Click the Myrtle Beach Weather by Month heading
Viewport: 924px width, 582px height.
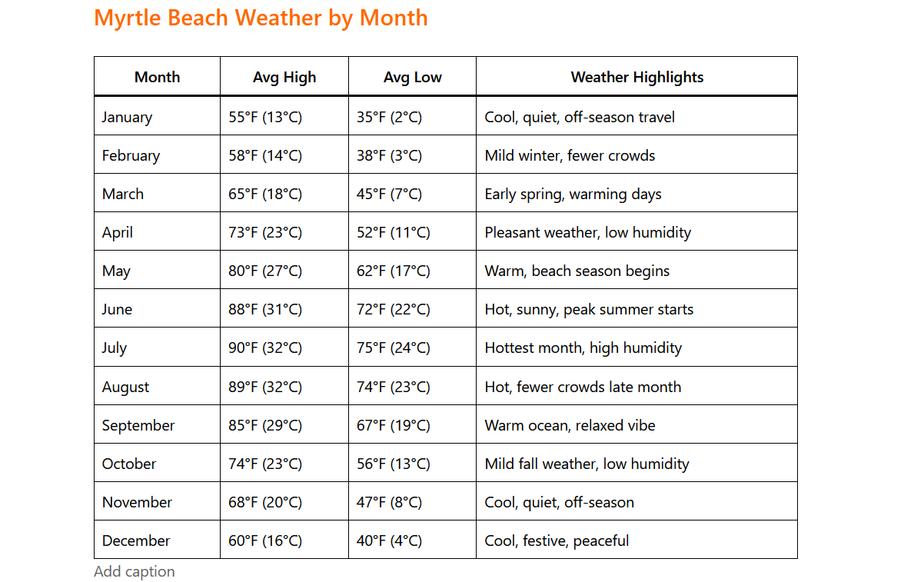(x=261, y=18)
